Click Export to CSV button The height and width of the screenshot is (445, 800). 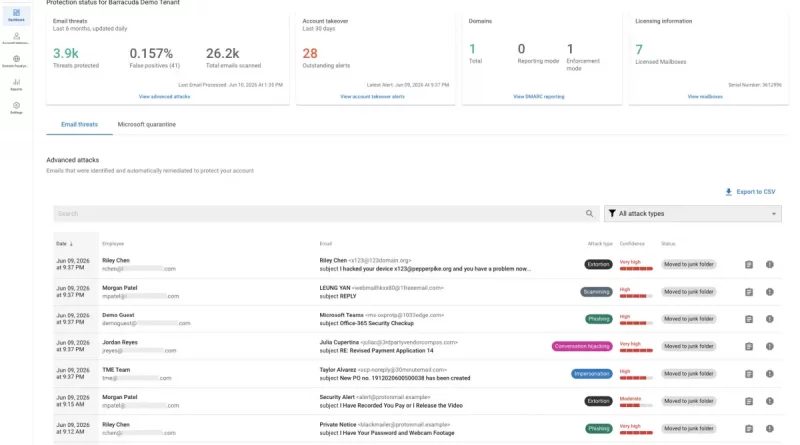pyautogui.click(x=750, y=192)
